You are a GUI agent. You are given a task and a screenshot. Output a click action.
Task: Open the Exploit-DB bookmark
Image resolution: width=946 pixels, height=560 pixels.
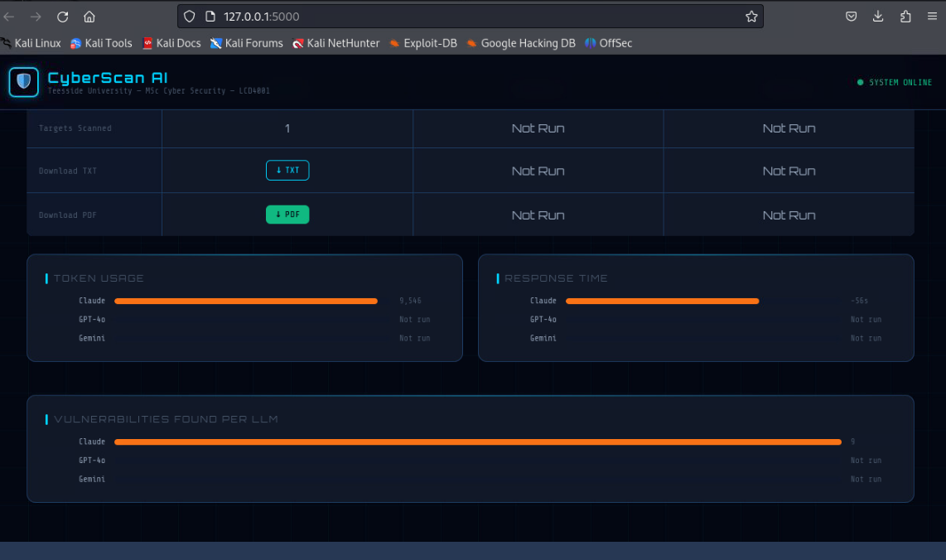tap(423, 43)
